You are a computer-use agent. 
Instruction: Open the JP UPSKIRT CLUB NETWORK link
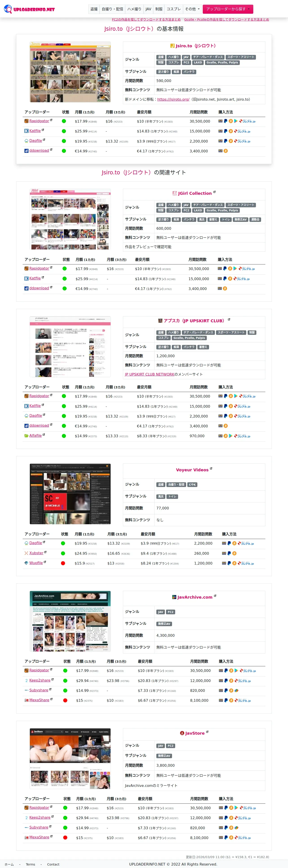149,374
